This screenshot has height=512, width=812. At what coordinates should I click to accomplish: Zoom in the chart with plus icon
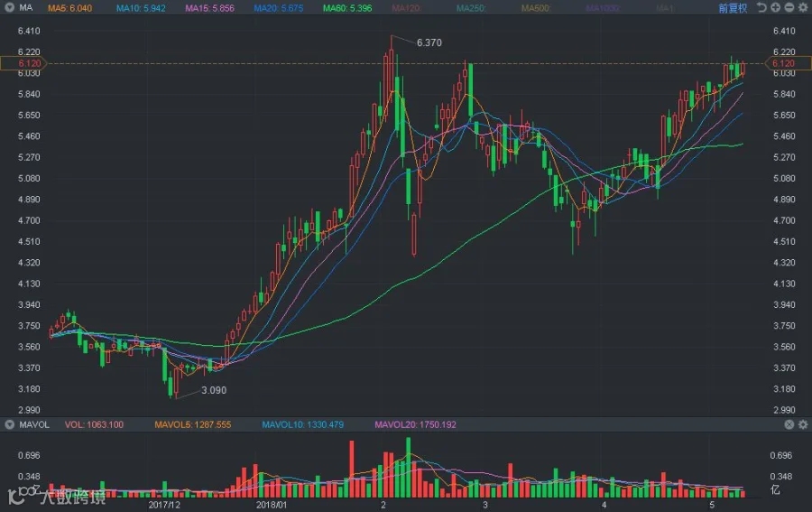coord(775,7)
